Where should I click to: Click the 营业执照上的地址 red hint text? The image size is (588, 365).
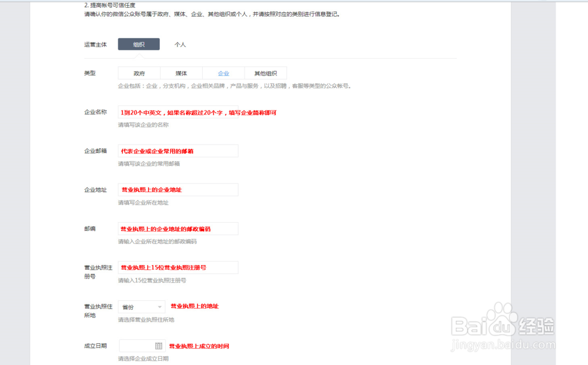point(194,306)
